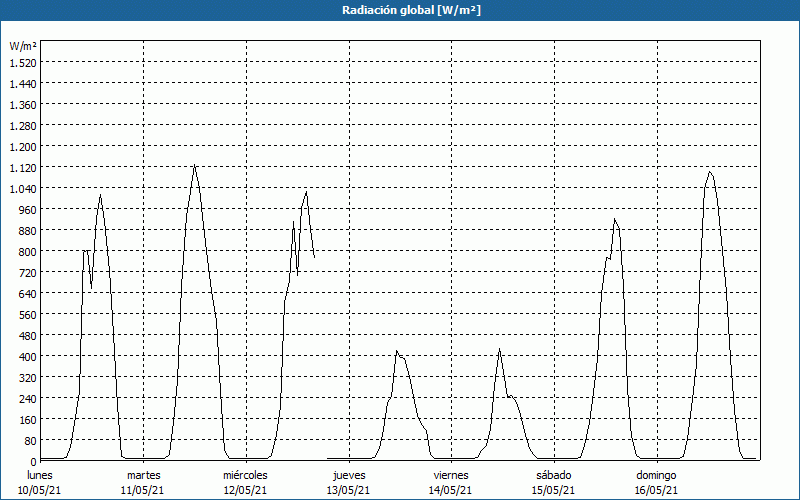Select the 80 y-axis value
The image size is (800, 500).
point(31,441)
